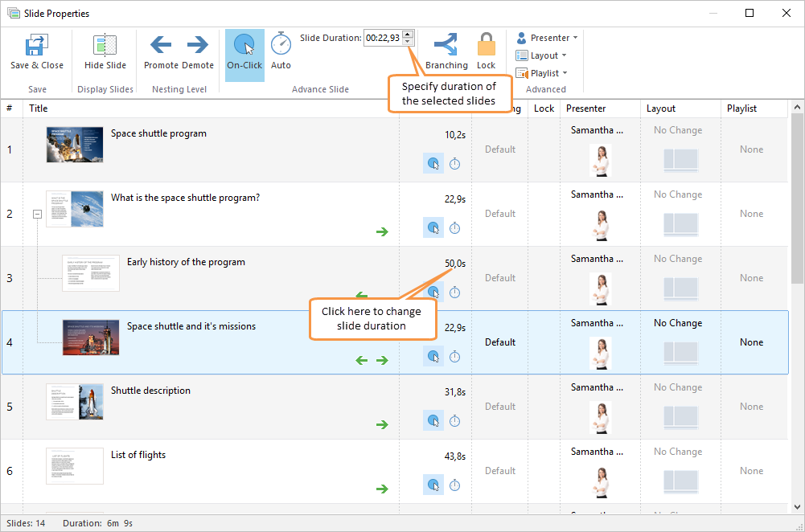This screenshot has width=805, height=532.
Task: Click the 50,0s duration of slide 3
Action: pos(455,264)
